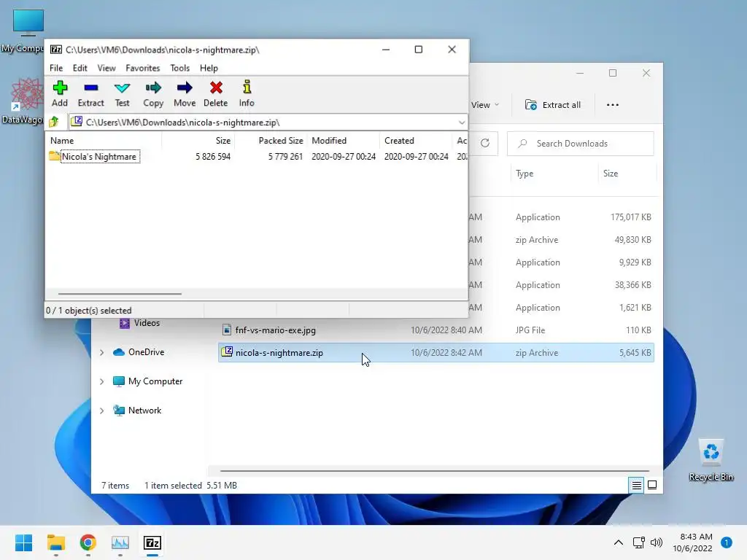747x560 pixels.
Task: Click the Extract tool in 7-Zip
Action: click(90, 93)
